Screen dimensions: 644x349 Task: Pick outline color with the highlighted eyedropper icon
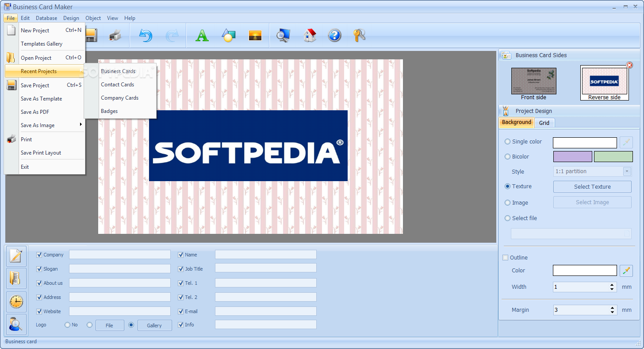pyautogui.click(x=626, y=271)
